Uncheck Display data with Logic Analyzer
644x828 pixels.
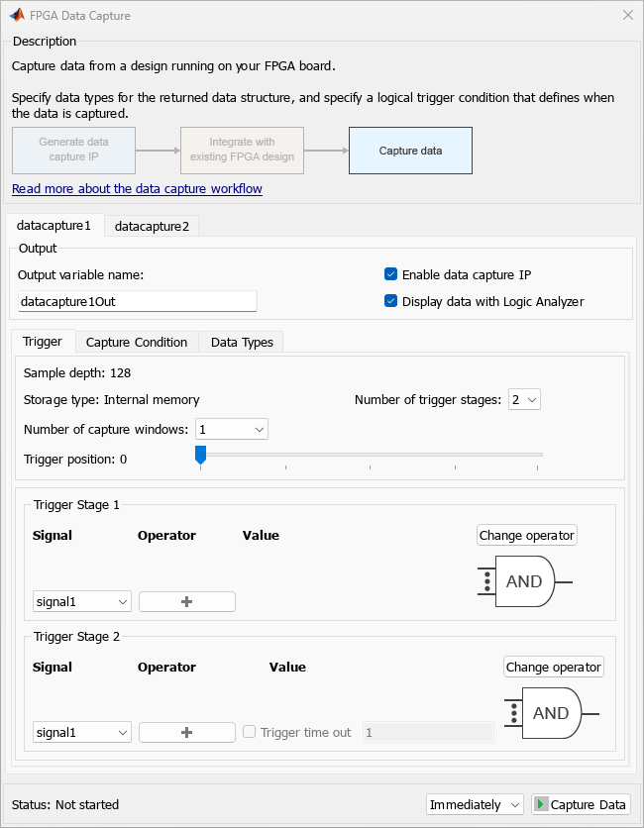click(x=391, y=301)
